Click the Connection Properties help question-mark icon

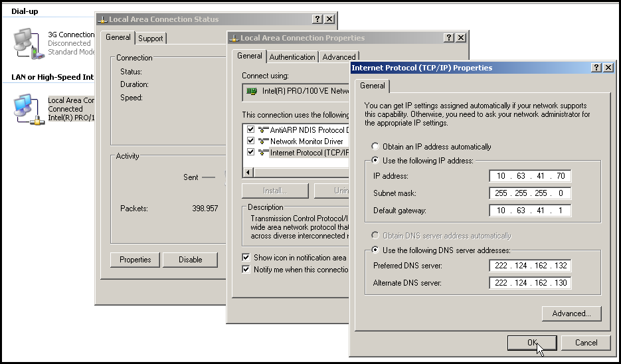coord(449,38)
